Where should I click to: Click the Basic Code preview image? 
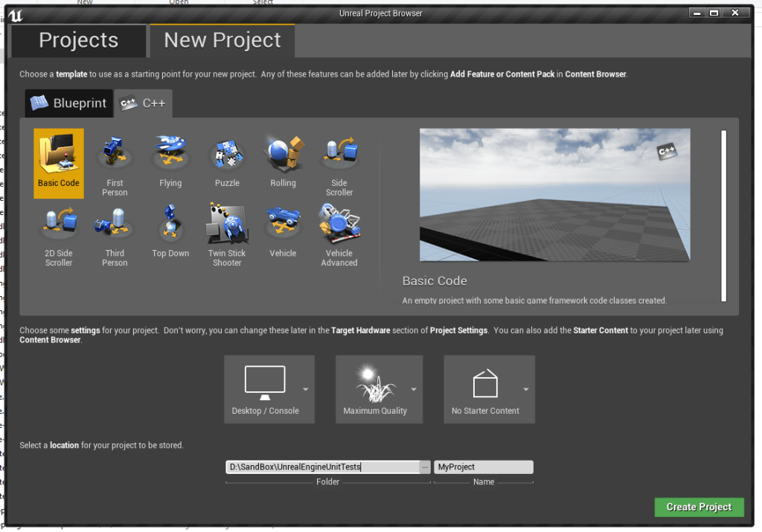[554, 195]
